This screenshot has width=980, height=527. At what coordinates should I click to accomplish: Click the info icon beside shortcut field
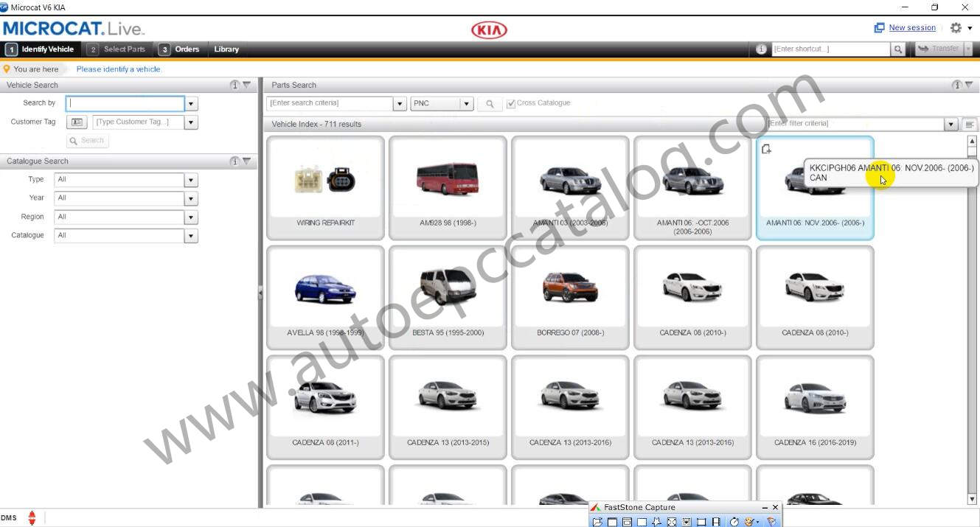click(762, 49)
